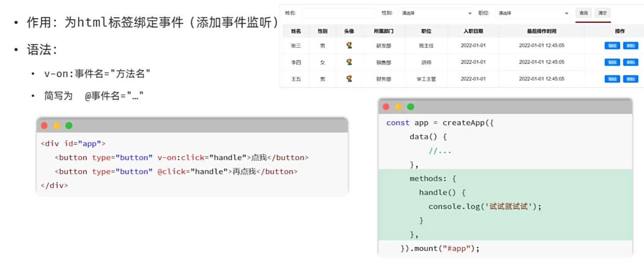
Task: Click 删除 button for 王五
Action: click(x=630, y=79)
